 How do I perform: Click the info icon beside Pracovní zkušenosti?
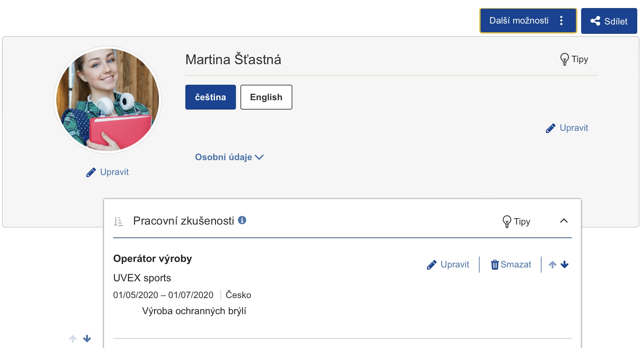[x=242, y=220]
